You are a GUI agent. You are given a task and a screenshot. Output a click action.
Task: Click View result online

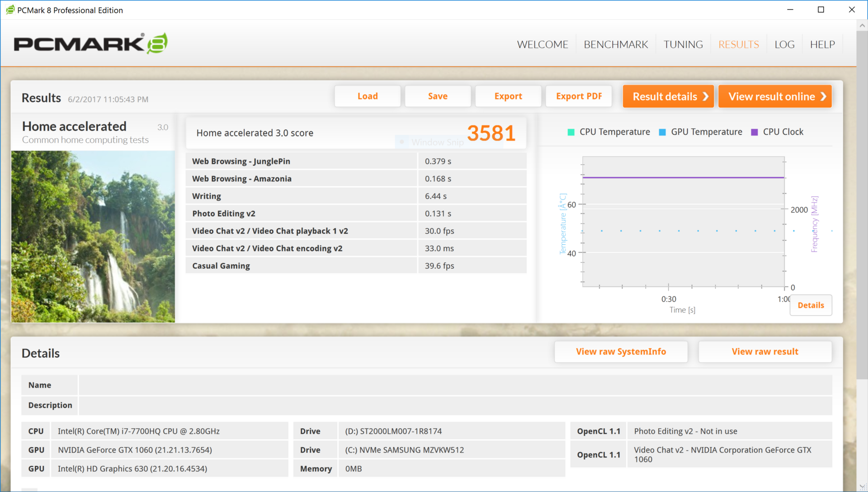point(775,96)
